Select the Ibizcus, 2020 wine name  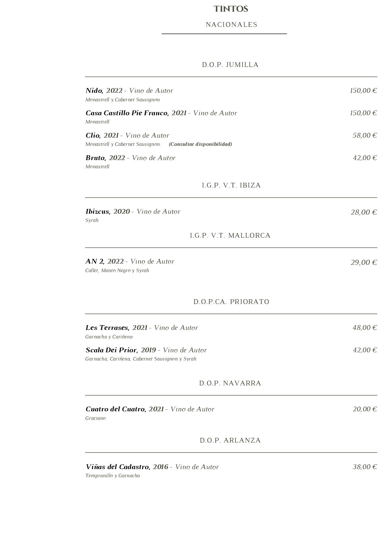[108, 211]
